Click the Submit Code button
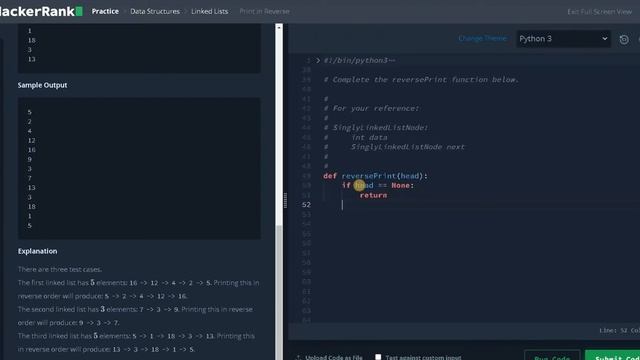The height and width of the screenshot is (360, 640). 612,355
